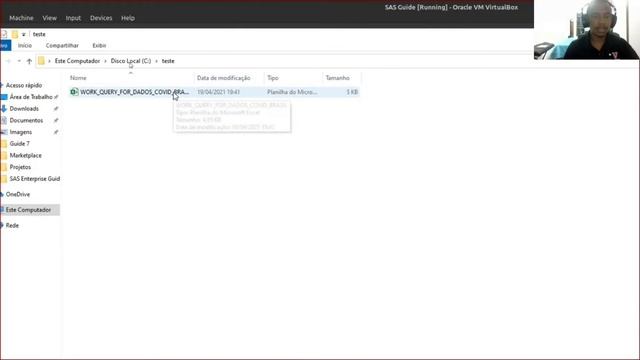
Task: Click the Projetos folder icon
Action: 4,167
